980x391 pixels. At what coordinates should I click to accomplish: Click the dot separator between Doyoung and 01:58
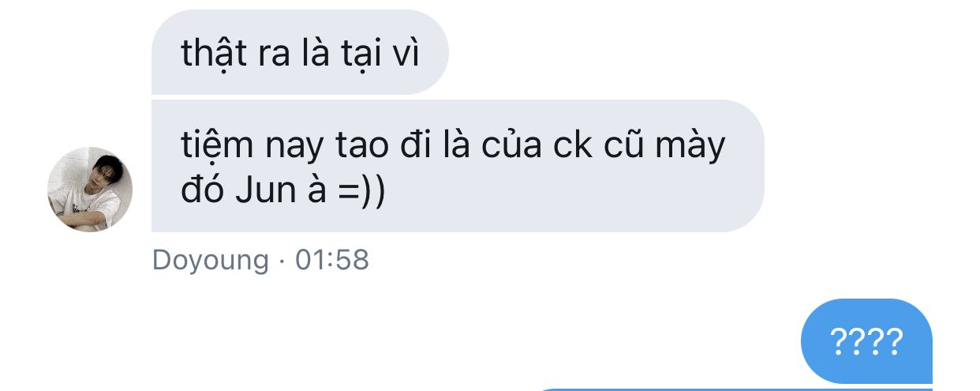click(282, 261)
